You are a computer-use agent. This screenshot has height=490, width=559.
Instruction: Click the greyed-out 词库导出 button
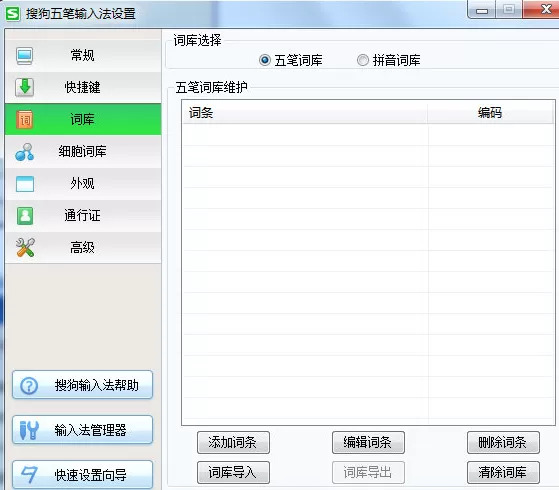368,473
